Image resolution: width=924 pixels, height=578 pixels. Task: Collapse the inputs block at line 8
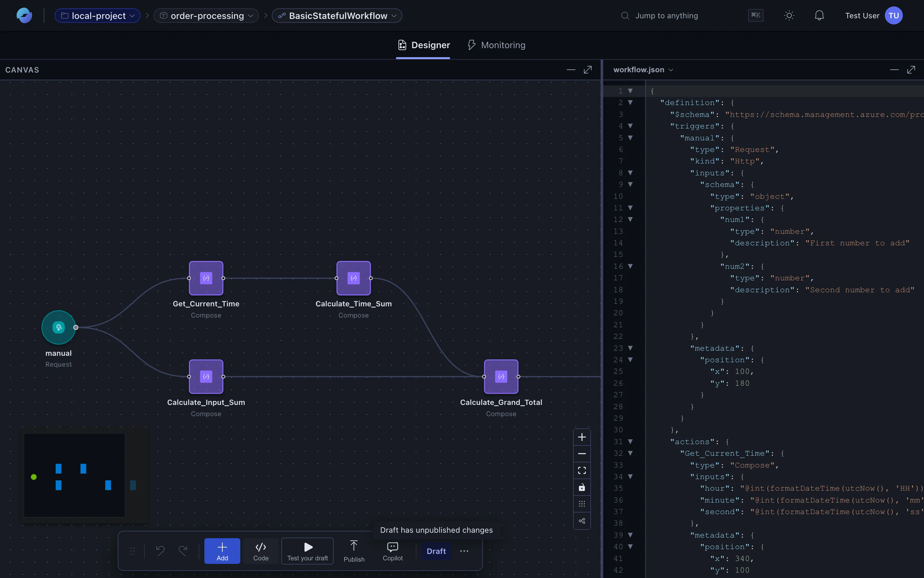point(630,173)
